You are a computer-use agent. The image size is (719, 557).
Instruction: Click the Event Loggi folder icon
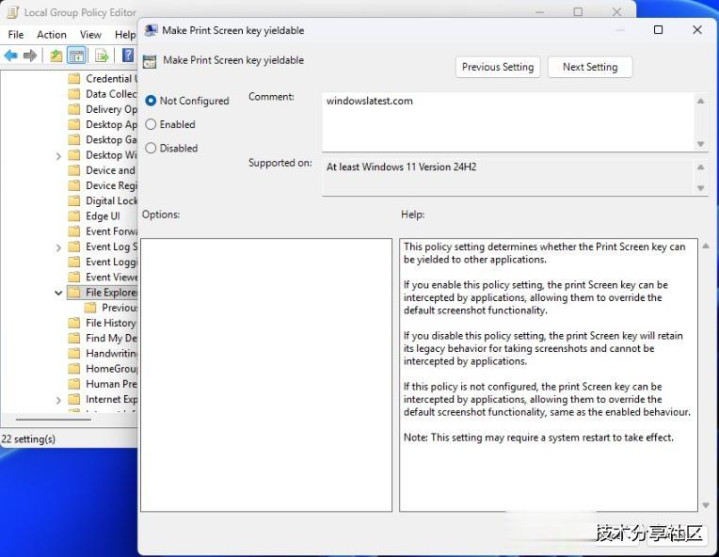point(74,262)
